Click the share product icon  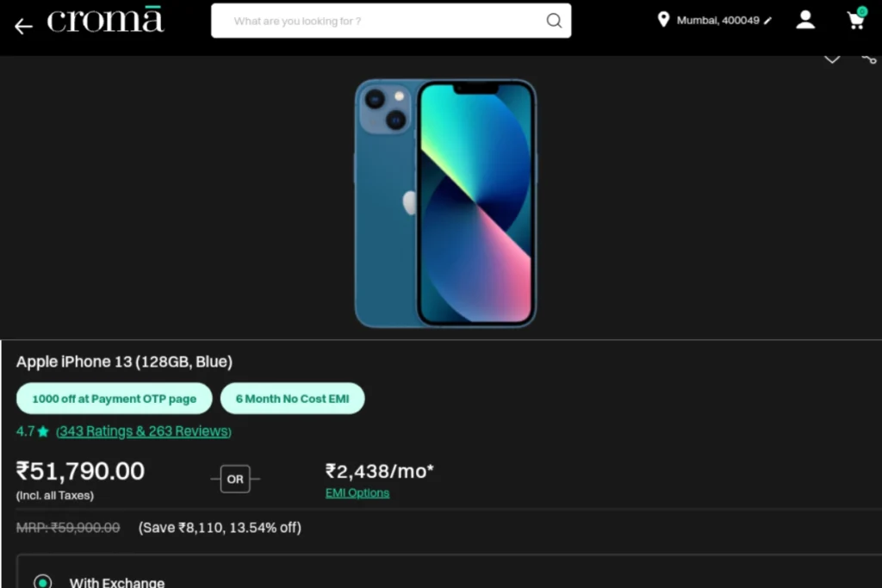tap(870, 59)
